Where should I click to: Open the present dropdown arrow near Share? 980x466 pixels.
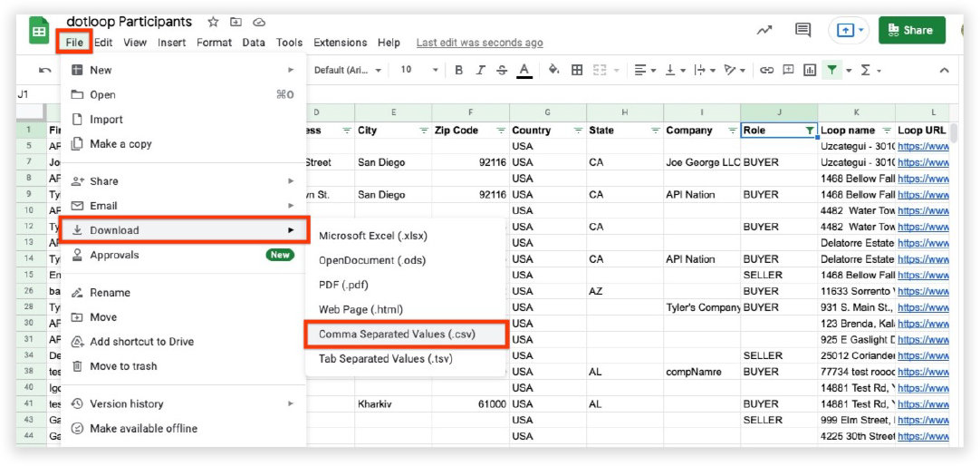(x=860, y=30)
